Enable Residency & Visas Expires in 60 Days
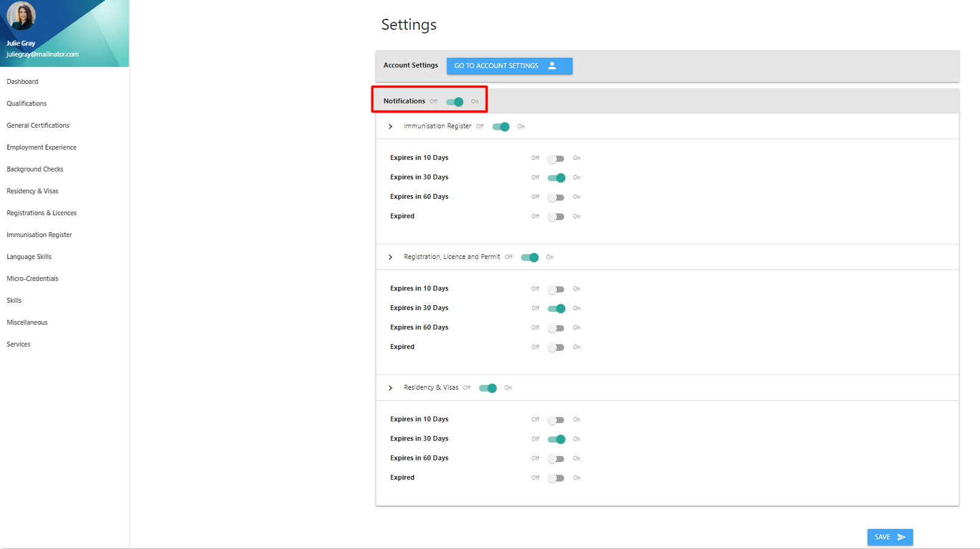The height and width of the screenshot is (549, 980). click(556, 458)
